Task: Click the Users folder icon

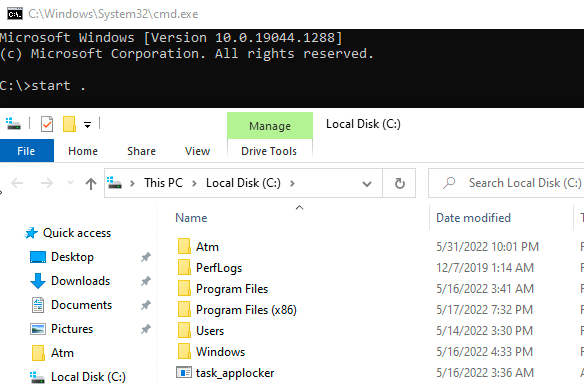Action: point(184,330)
